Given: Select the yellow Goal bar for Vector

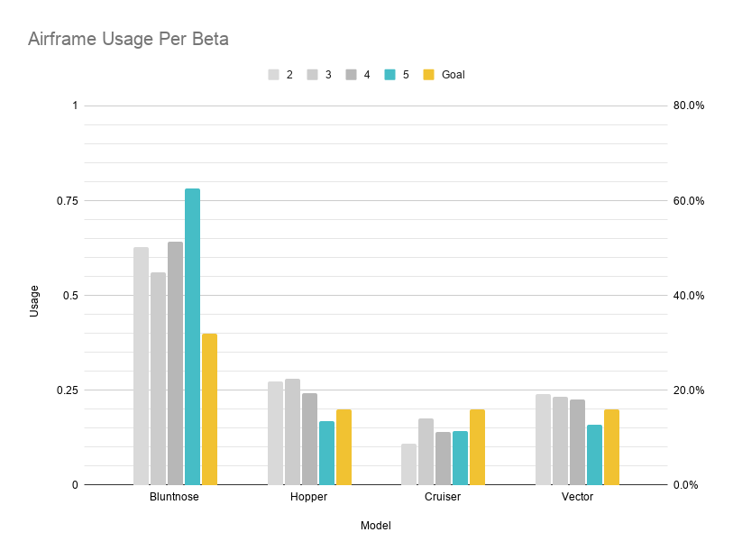Looking at the screenshot, I should click(x=611, y=447).
